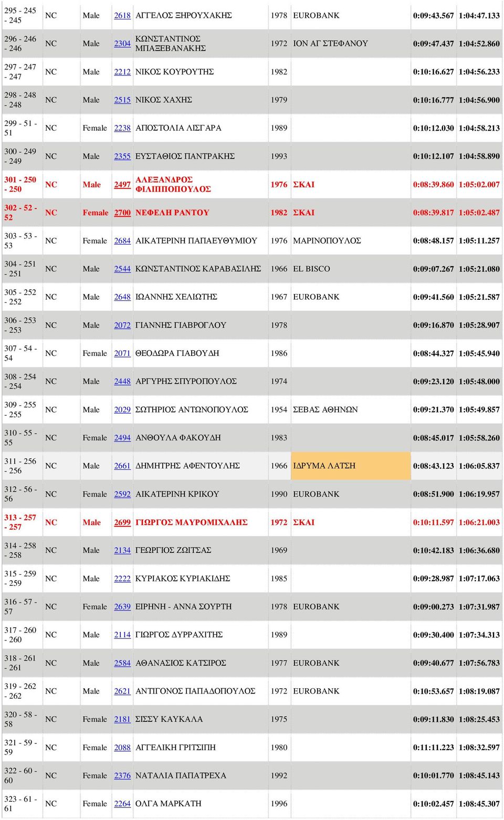Click finish time 1:06:05.837

[x=479, y=466]
